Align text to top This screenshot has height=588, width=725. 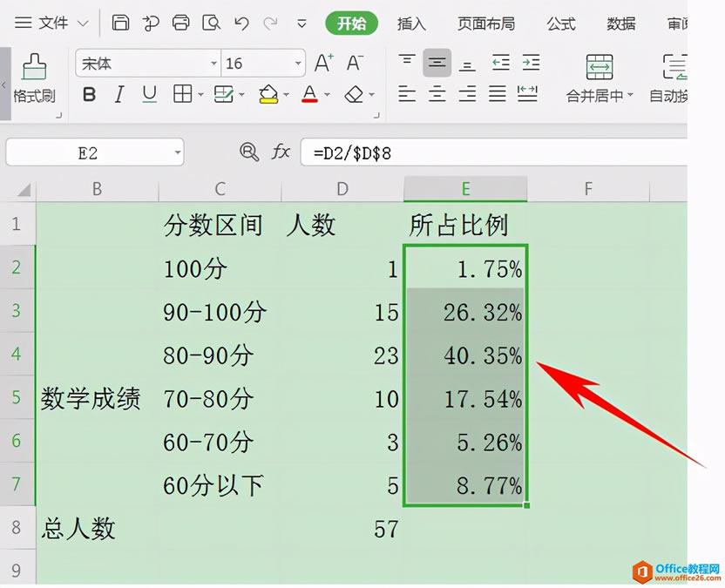point(407,61)
